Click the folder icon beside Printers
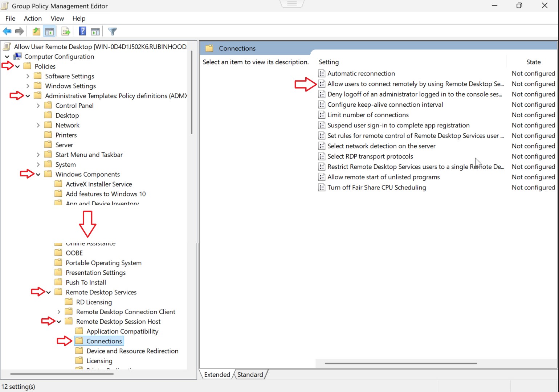Screen dimensions: 559x392 [48, 135]
